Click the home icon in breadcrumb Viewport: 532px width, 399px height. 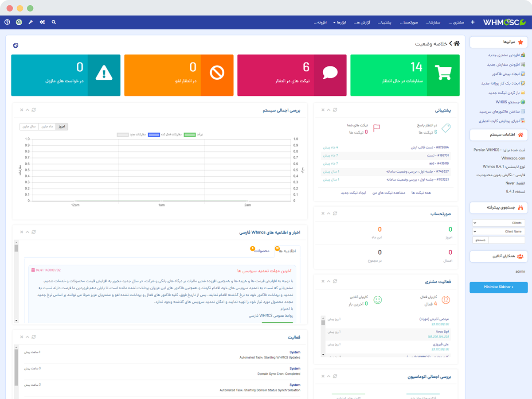(x=457, y=43)
